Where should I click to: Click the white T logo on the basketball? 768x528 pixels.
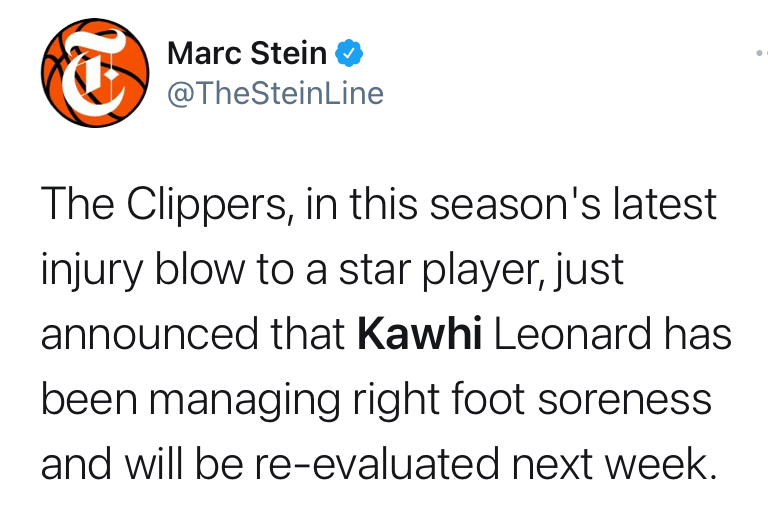click(93, 72)
